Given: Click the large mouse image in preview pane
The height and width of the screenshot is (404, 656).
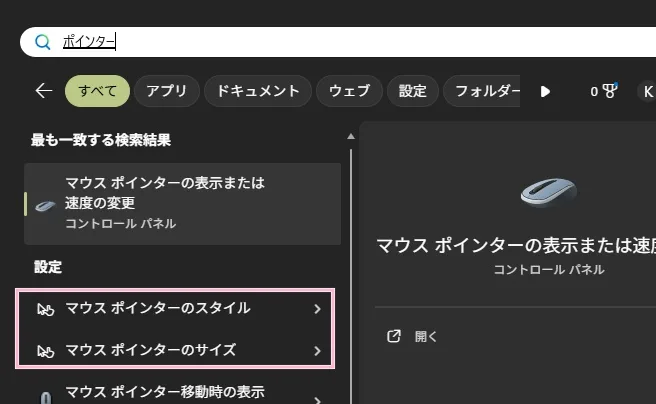Looking at the screenshot, I should 549,192.
